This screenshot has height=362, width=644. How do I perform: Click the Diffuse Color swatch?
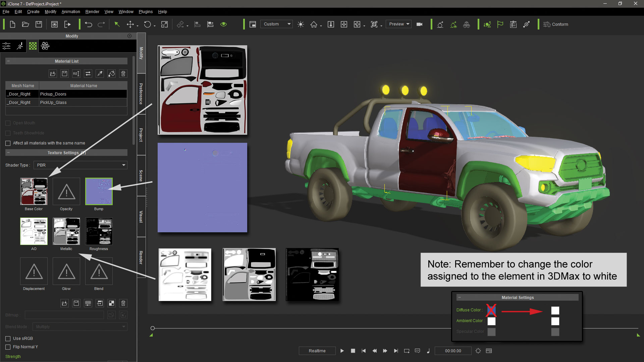point(491,310)
